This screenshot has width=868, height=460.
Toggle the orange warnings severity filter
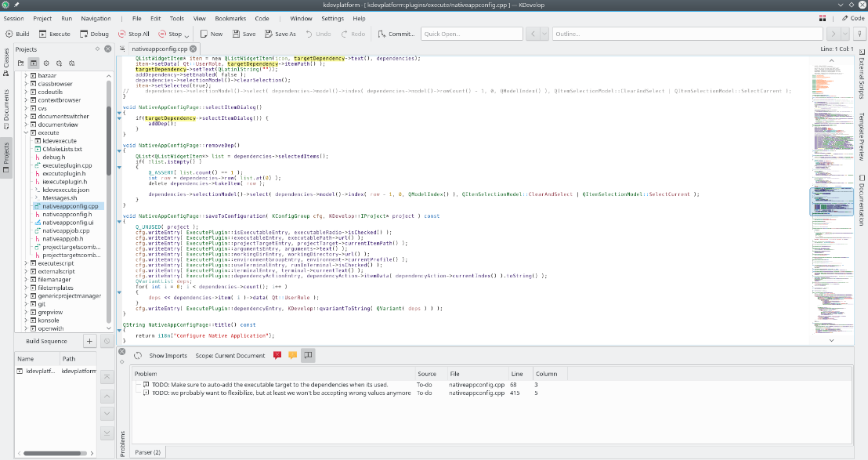[x=292, y=355]
